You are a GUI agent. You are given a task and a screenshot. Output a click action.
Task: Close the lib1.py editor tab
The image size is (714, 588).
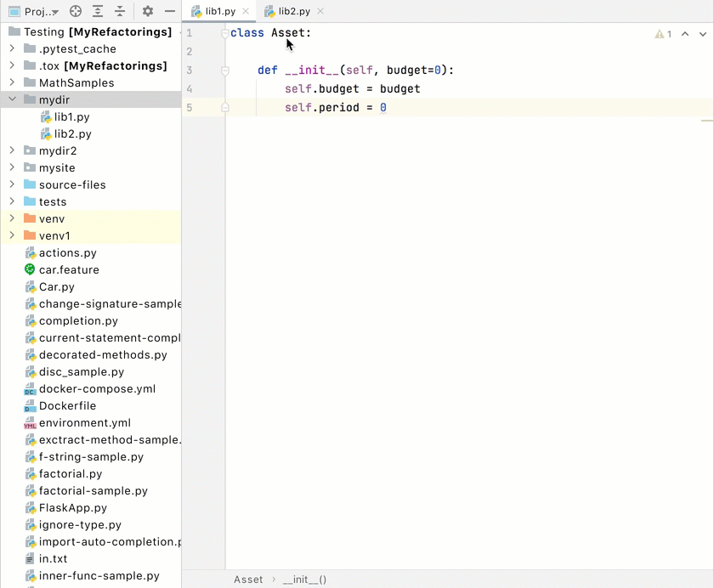tap(246, 12)
